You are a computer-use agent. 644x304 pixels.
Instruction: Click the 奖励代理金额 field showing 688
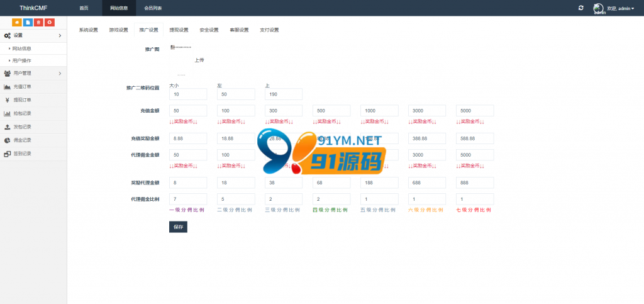click(x=427, y=183)
